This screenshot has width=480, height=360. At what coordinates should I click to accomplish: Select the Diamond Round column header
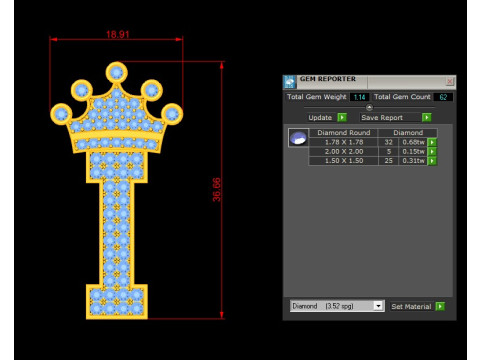click(344, 133)
